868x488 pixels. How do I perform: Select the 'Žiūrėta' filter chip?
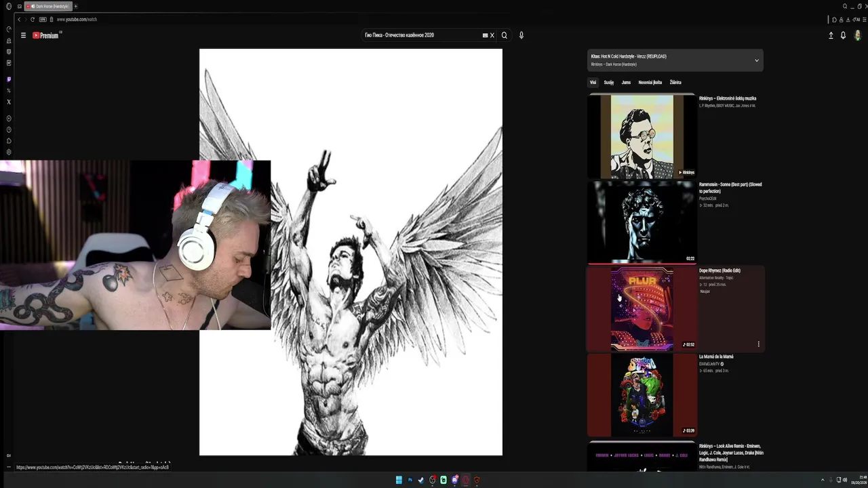tap(675, 83)
